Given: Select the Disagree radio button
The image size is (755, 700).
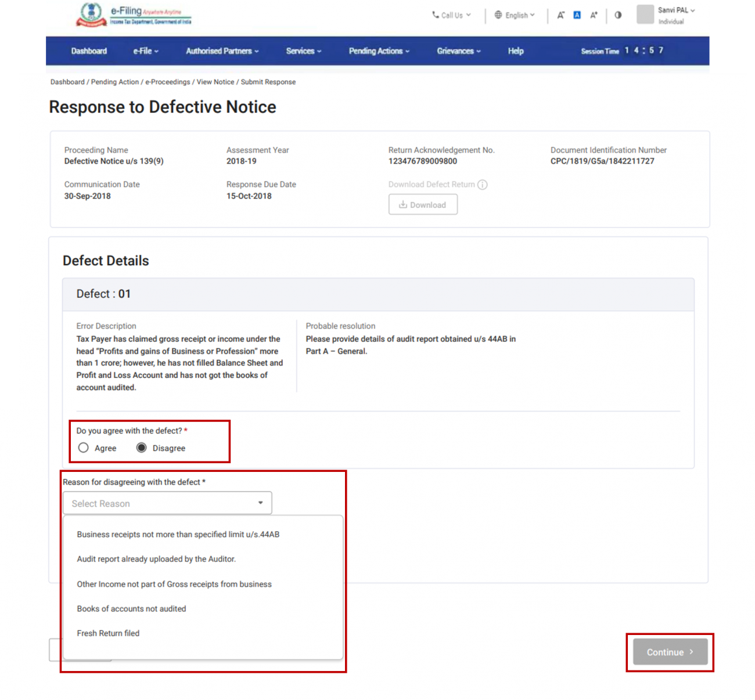Looking at the screenshot, I should coord(142,448).
